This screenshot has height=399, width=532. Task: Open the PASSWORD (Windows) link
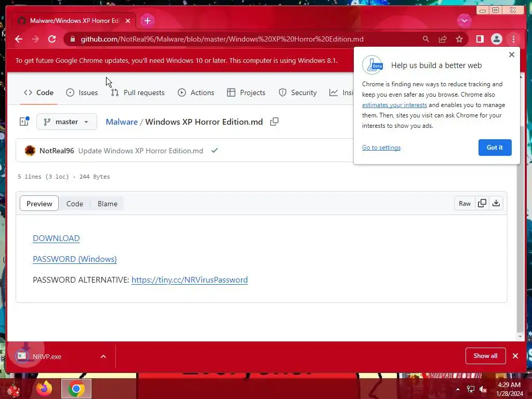75,259
